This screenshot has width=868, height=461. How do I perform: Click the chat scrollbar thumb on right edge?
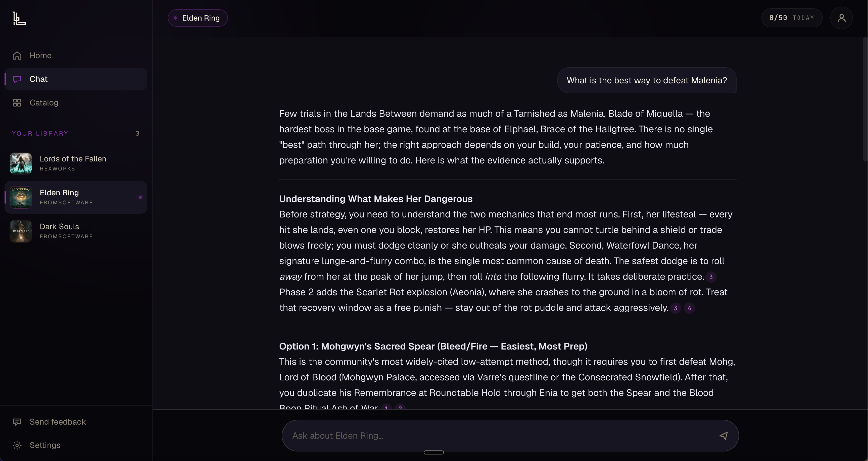865,100
